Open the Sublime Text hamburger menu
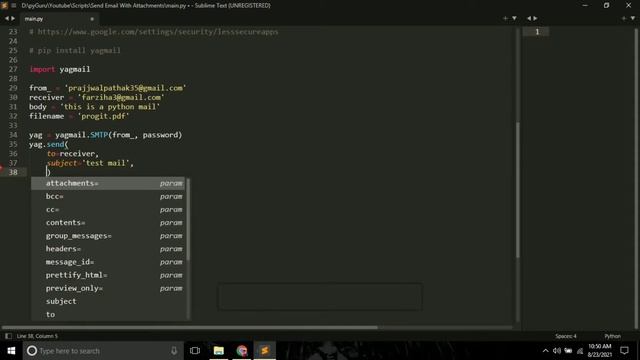640x360 pixels. click(14, 5)
